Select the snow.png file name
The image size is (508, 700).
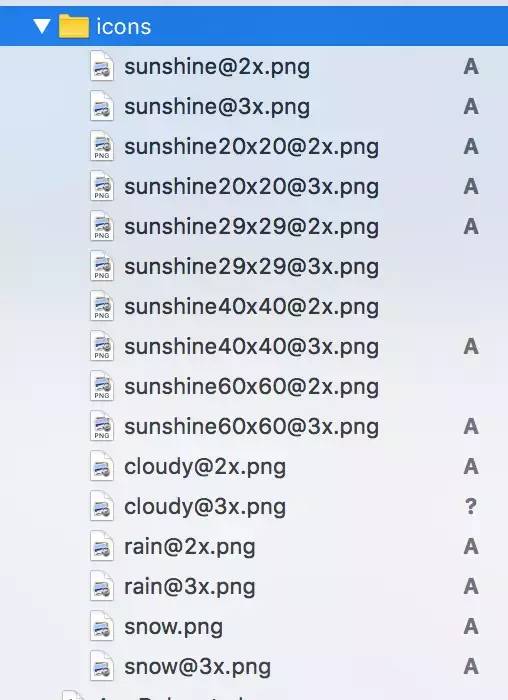tap(174, 628)
